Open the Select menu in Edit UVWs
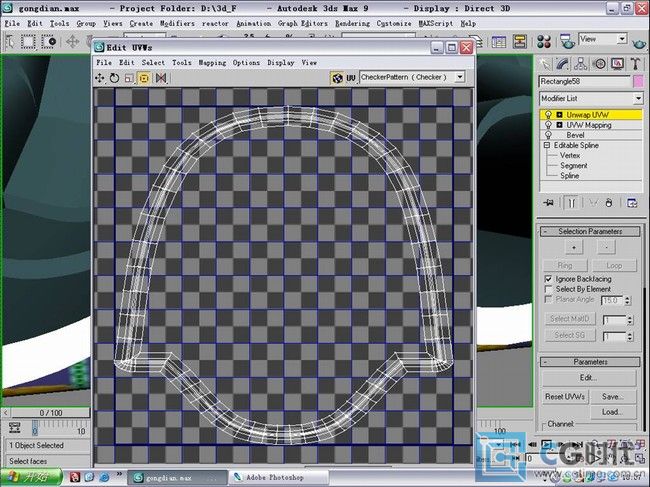Screen dimensions: 650x487 tap(153, 63)
